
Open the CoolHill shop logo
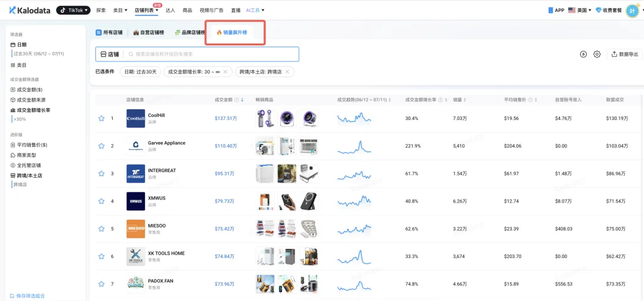click(x=135, y=118)
